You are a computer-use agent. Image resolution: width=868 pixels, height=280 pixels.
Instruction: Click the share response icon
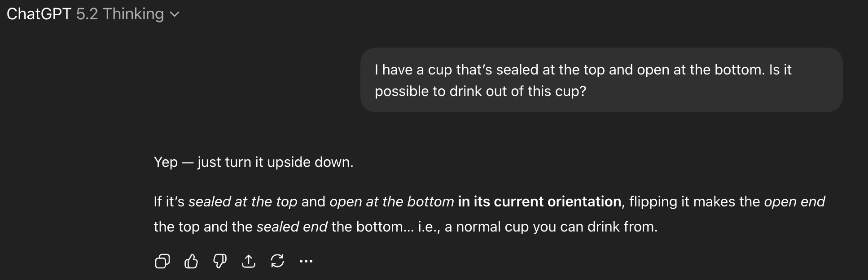249,261
